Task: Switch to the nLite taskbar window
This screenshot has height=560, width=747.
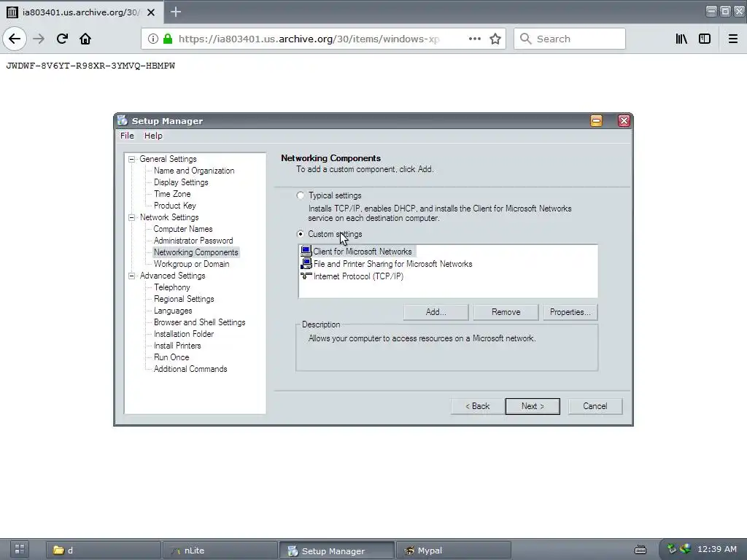Action: click(x=220, y=551)
